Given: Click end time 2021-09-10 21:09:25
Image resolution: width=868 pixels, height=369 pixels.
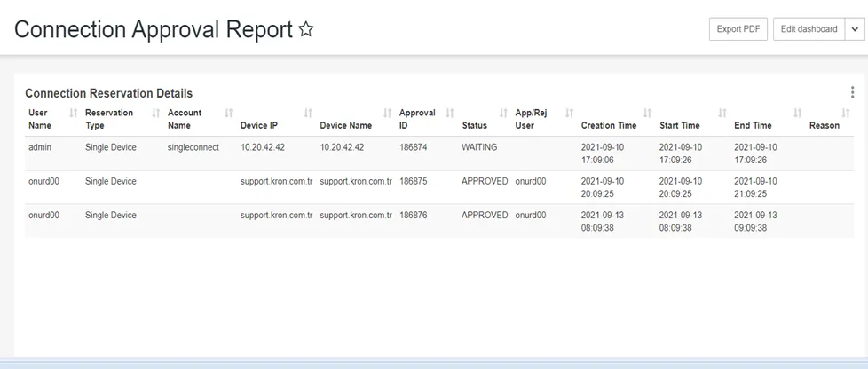Looking at the screenshot, I should click(755, 187).
